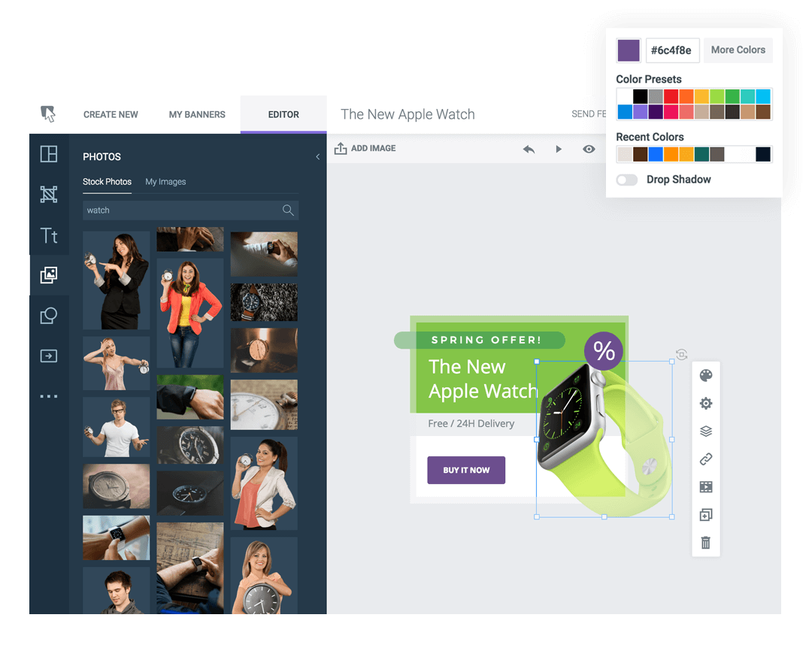Delete the selected image with the trash icon
Image resolution: width=812 pixels, height=651 pixels.
[x=706, y=542]
